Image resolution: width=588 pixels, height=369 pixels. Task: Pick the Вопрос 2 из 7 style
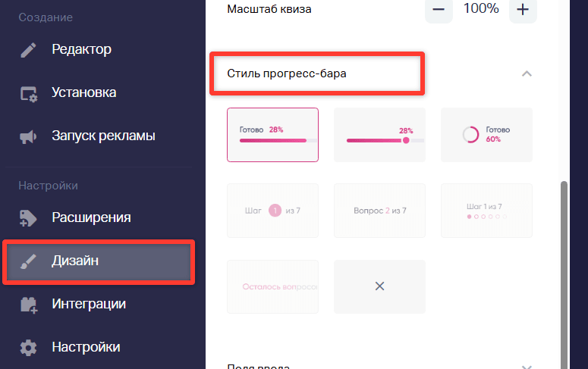pyautogui.click(x=379, y=211)
